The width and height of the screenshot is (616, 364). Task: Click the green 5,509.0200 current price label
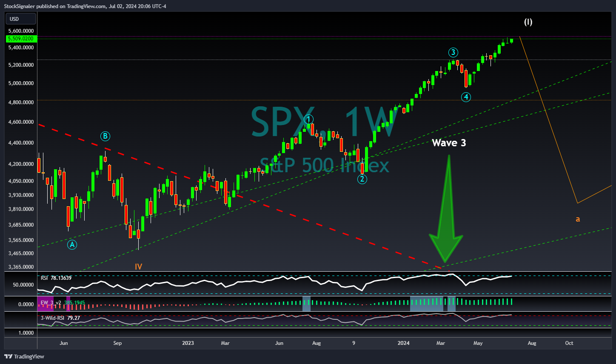pos(21,39)
